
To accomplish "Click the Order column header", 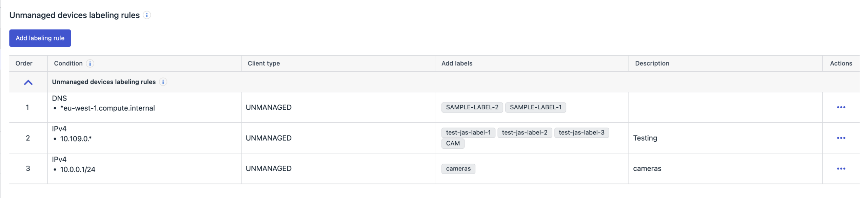I will (24, 64).
